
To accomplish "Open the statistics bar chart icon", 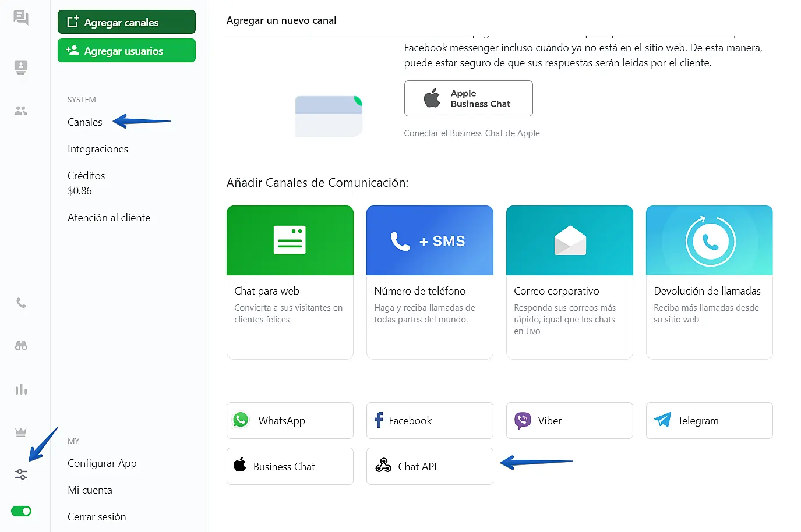I will pos(21,389).
